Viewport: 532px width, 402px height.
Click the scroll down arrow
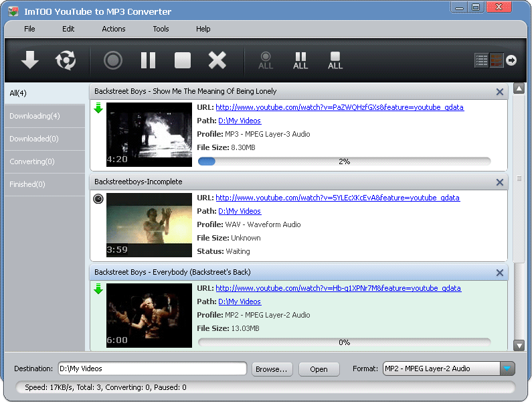pyautogui.click(x=519, y=345)
